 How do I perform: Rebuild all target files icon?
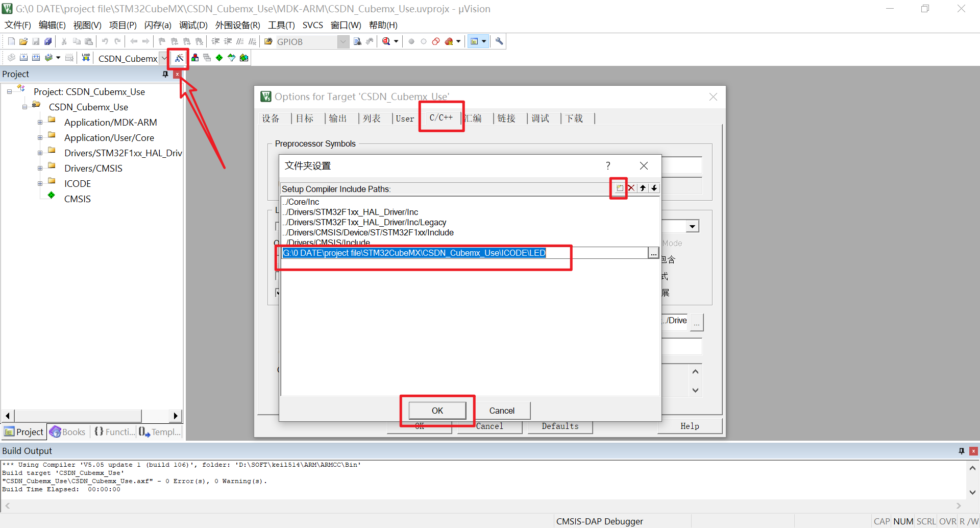tap(36, 58)
